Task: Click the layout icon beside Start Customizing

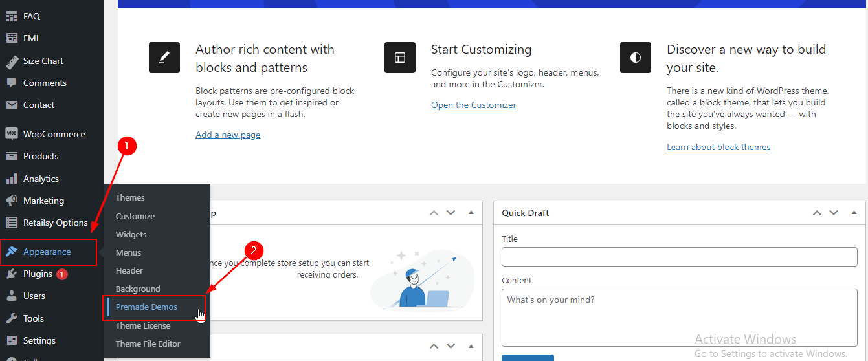Action: (400, 58)
